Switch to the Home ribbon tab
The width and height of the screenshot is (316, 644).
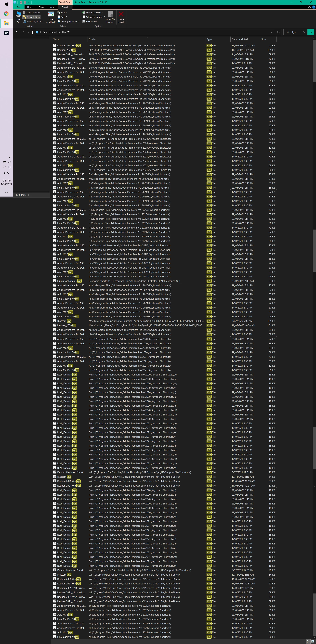click(30, 7)
